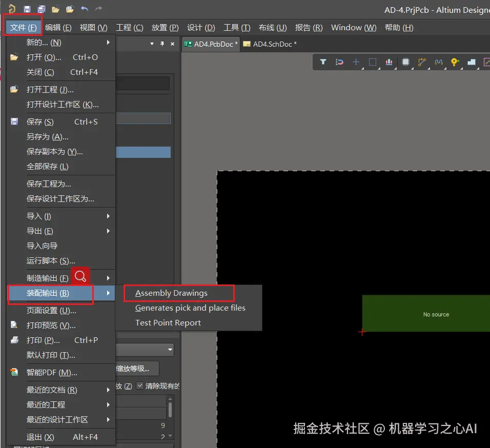Open the left panel options dropdown arrow
Viewport: 490px width, 448px height.
click(152, 44)
